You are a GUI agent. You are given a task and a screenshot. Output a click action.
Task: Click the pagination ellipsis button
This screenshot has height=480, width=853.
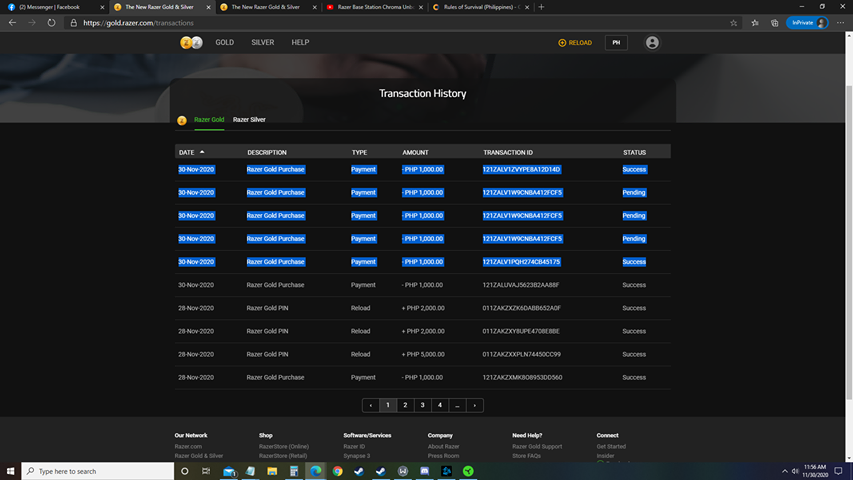(458, 405)
